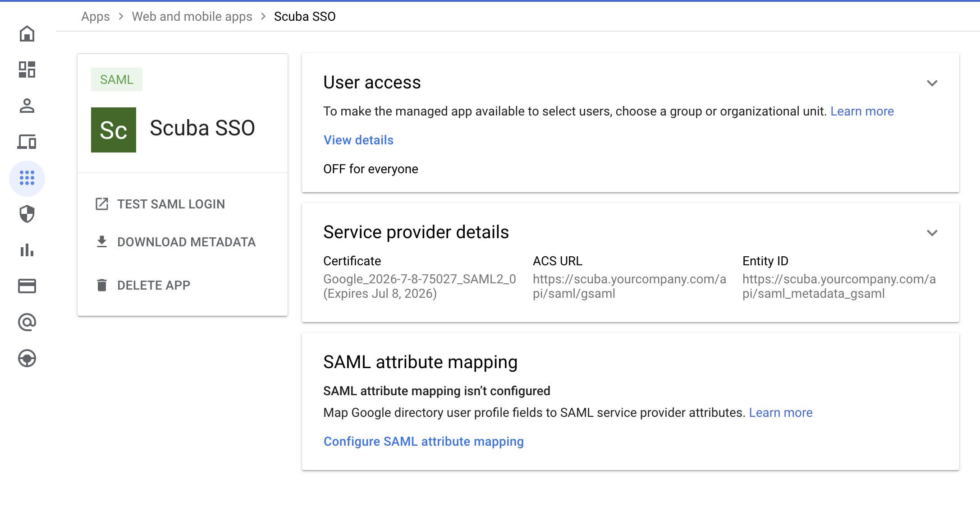Go to Apps in the breadcrumb
980x517 pixels.
[x=96, y=16]
